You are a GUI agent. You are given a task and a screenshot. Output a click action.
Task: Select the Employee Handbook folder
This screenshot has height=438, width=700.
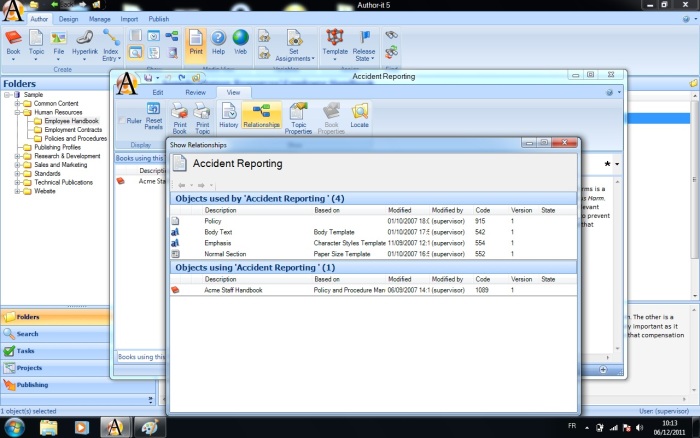click(71, 121)
